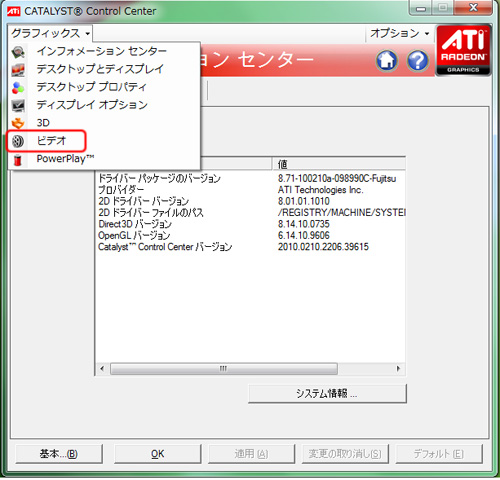Click the disabled 適用 (A) button
Viewport: 500px width, 480px height.
pos(251,454)
